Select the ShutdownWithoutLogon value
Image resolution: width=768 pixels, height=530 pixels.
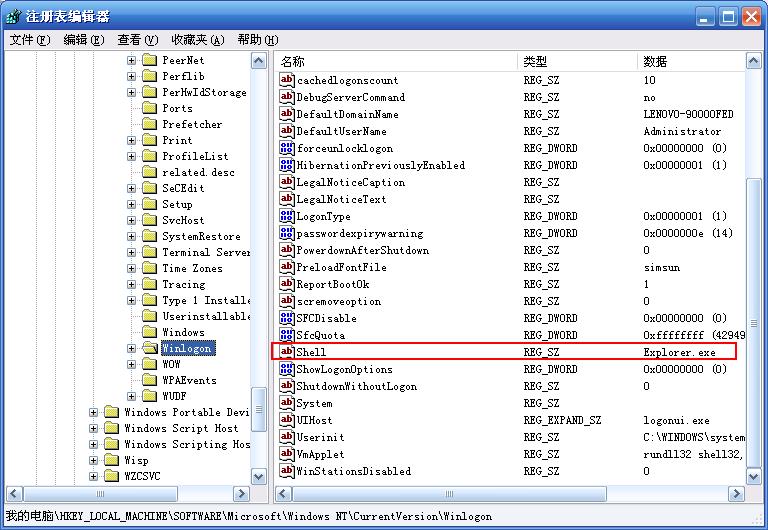coord(357,386)
